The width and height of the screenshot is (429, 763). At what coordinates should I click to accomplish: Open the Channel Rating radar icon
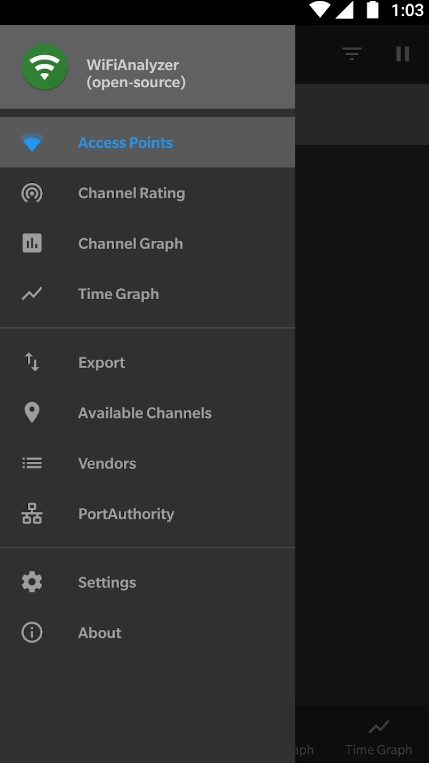[32, 193]
